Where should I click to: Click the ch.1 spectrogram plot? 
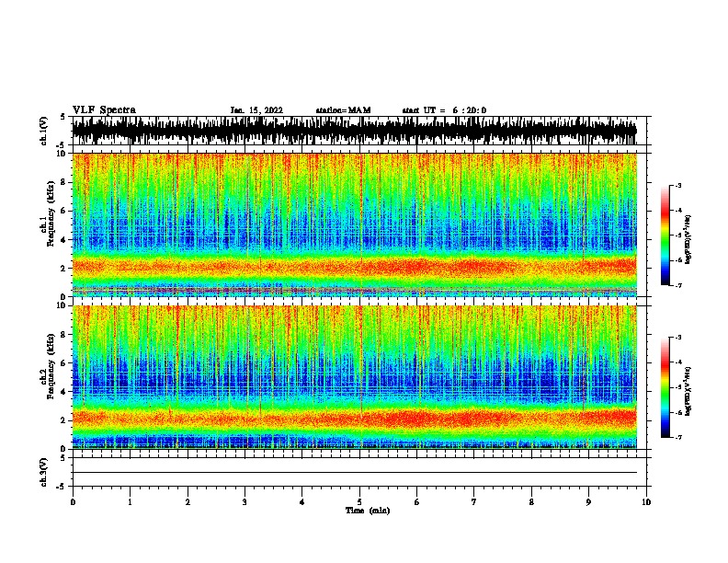354,224
